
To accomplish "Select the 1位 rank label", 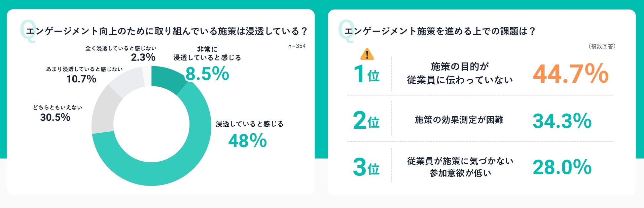I will point(366,74).
